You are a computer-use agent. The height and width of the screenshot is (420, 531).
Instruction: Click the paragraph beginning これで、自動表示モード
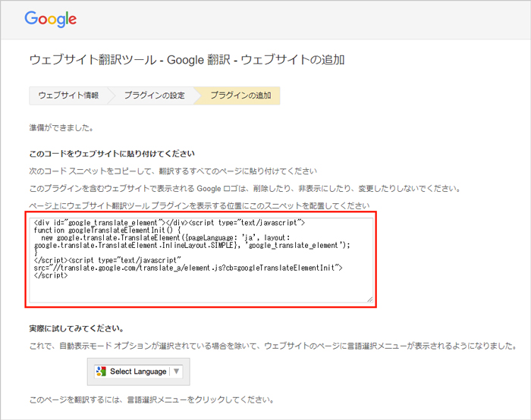[x=273, y=346]
